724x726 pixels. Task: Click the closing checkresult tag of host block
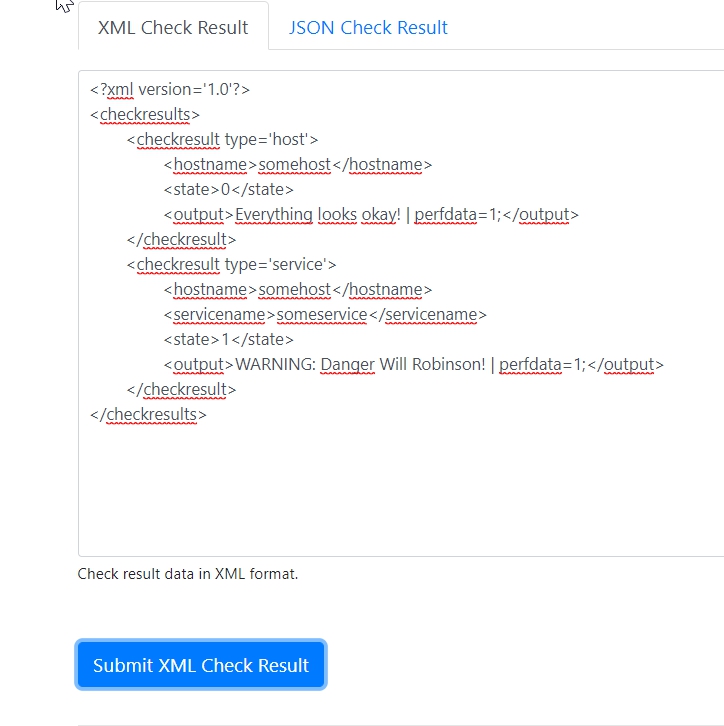181,240
